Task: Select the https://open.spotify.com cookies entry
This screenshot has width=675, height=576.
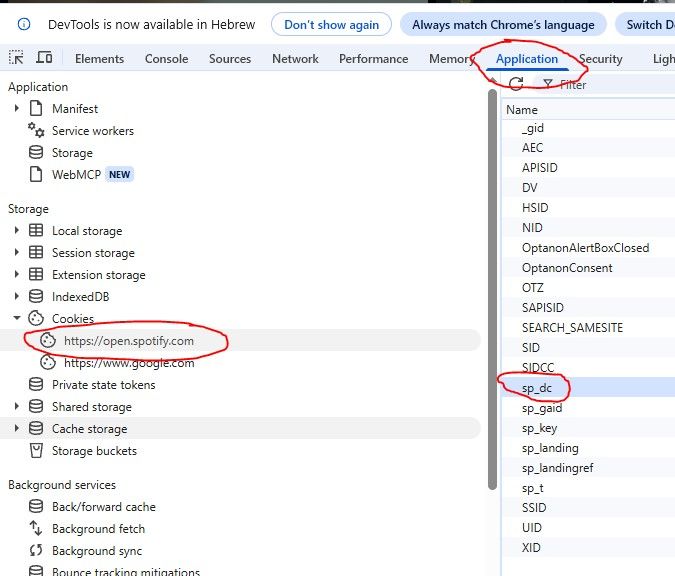Action: point(129,341)
